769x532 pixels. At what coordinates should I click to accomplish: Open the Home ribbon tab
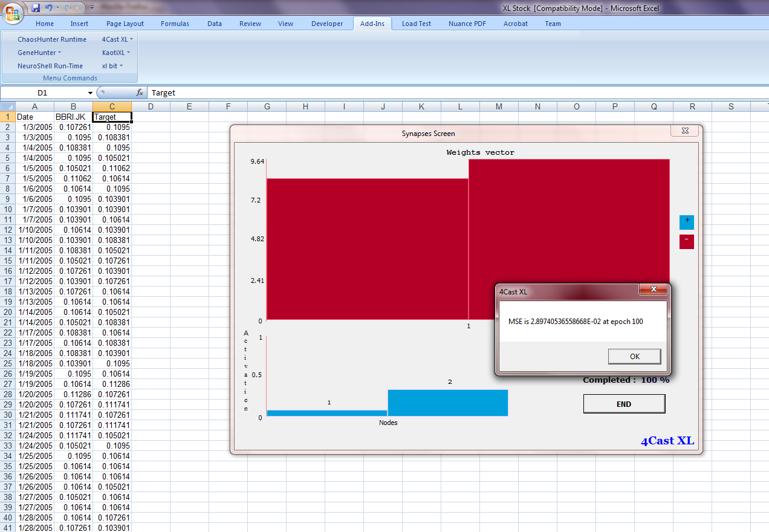click(45, 24)
